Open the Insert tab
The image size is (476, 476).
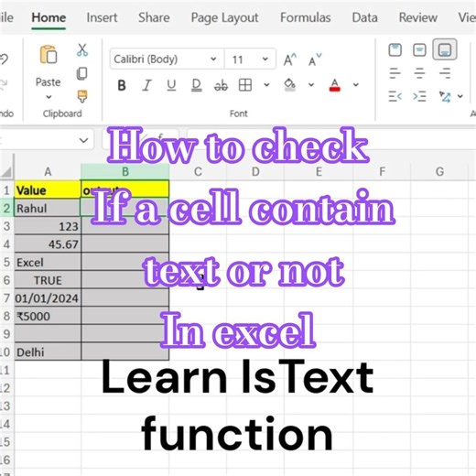pyautogui.click(x=102, y=17)
